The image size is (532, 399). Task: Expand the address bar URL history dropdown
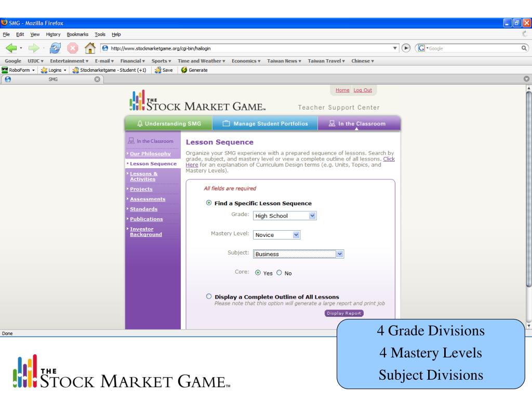coord(395,48)
